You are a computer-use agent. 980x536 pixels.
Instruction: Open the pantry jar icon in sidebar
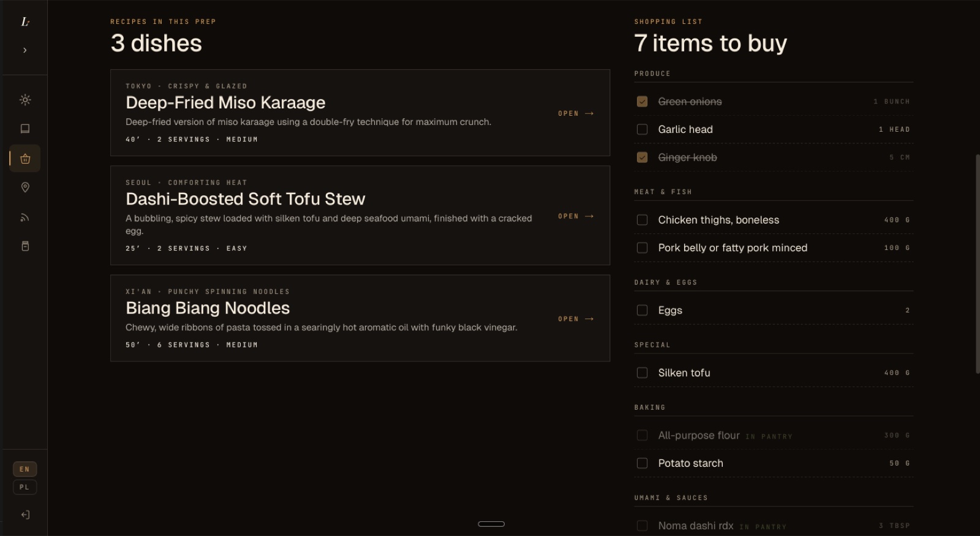point(25,246)
